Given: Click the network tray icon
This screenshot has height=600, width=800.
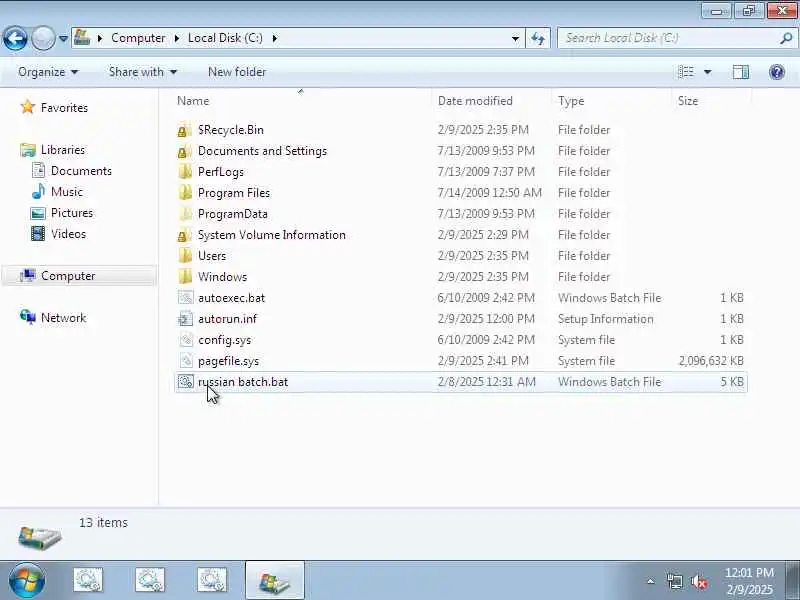Looking at the screenshot, I should (x=675, y=581).
